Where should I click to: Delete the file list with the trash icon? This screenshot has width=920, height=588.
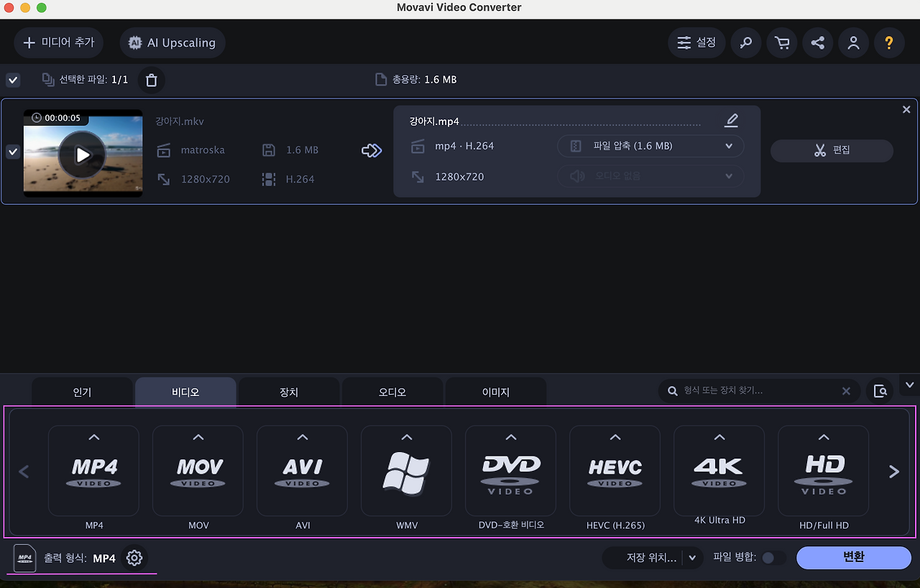point(151,80)
